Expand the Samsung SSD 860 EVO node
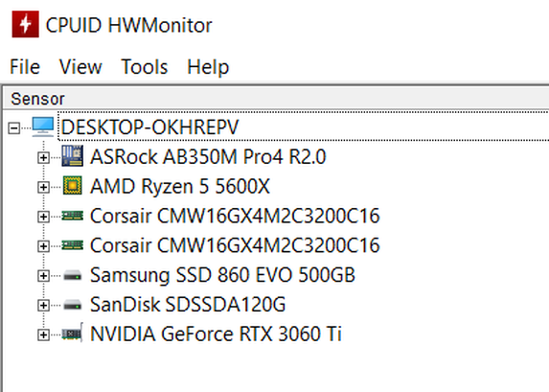The width and height of the screenshot is (549, 392). point(43,276)
